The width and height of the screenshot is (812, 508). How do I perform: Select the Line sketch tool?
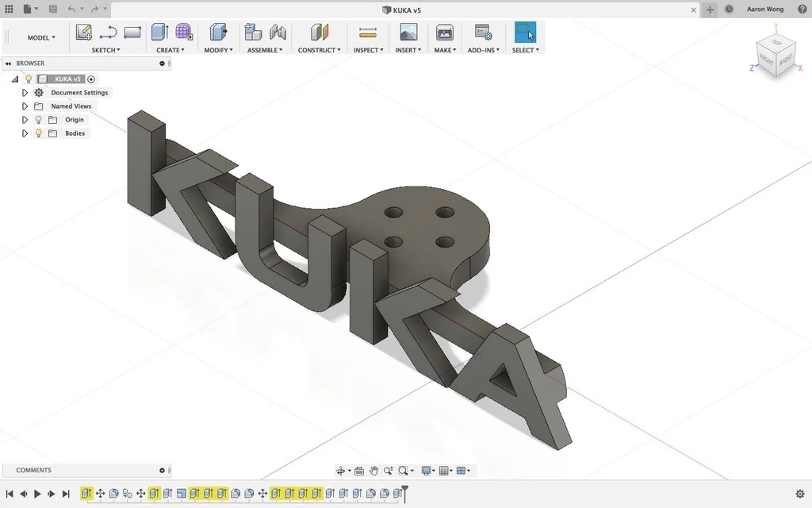pos(108,32)
